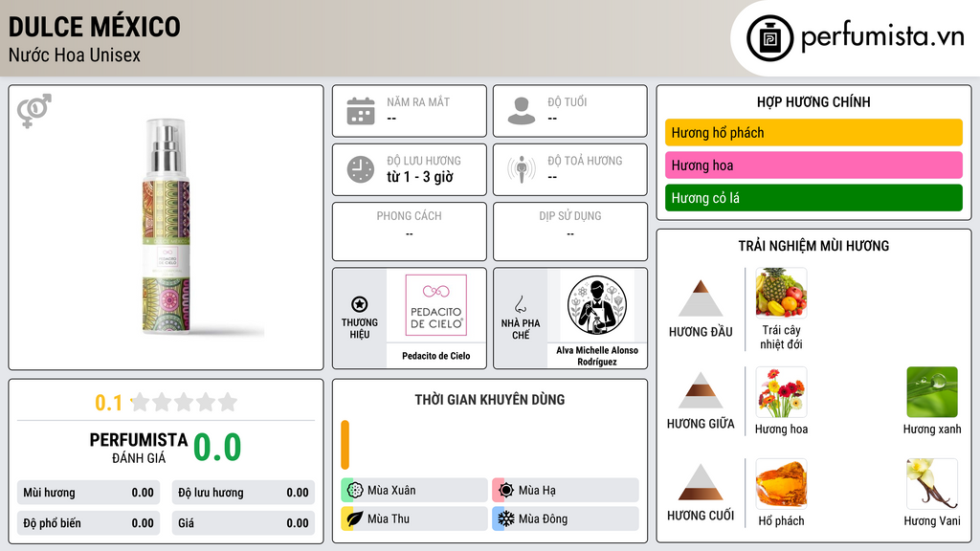
Task: Select the pink Hương hoa accord bar
Action: [813, 165]
